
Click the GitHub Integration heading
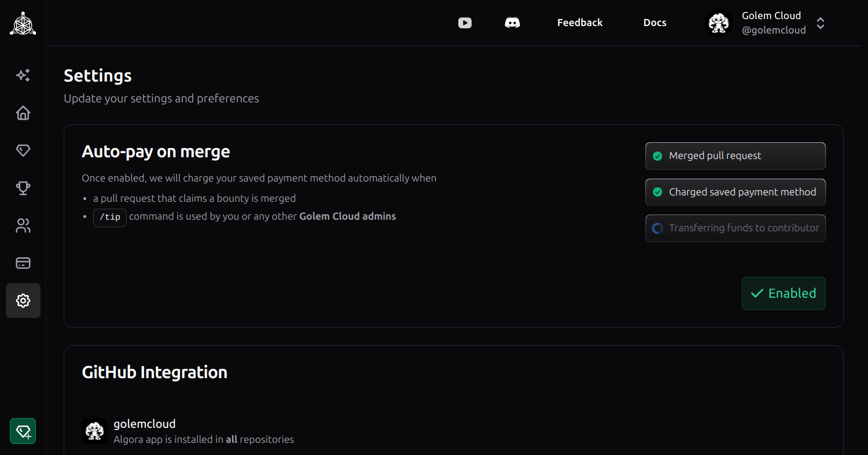coord(155,372)
